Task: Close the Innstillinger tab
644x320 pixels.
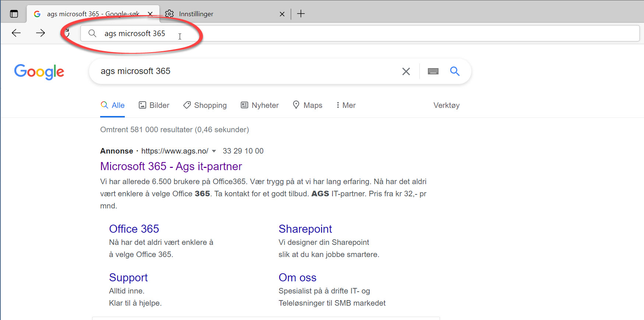Action: pos(282,14)
